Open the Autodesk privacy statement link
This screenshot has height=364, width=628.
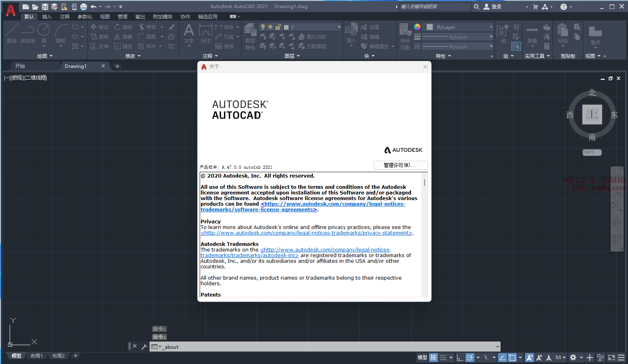coord(306,233)
